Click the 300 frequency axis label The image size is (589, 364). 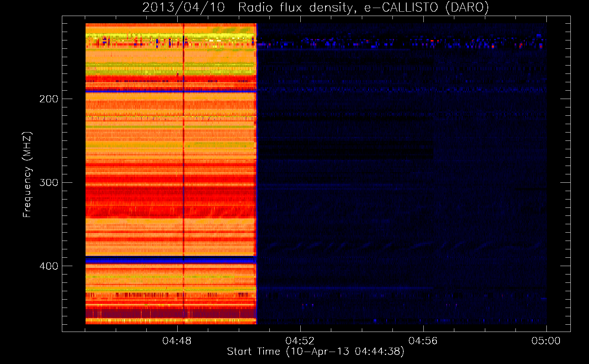pos(49,182)
